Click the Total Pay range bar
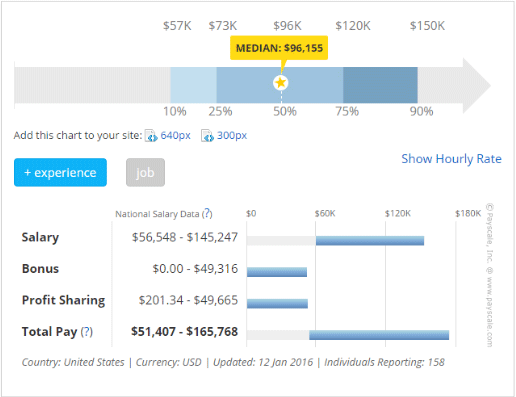The image size is (516, 397). point(379,335)
